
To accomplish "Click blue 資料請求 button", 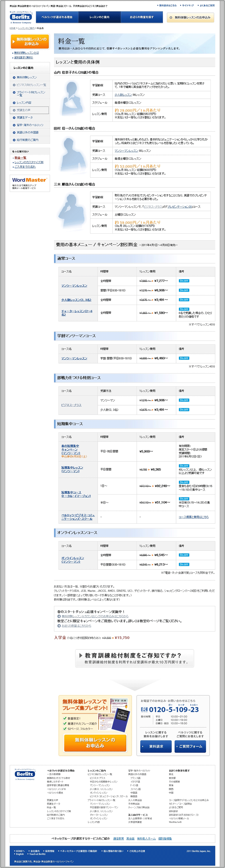I will coord(156,746).
